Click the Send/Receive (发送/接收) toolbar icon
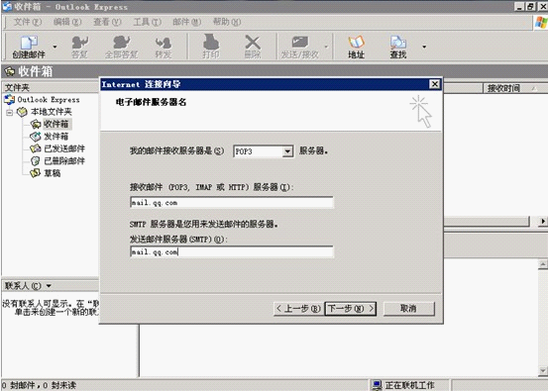549x392 pixels. pyautogui.click(x=299, y=47)
